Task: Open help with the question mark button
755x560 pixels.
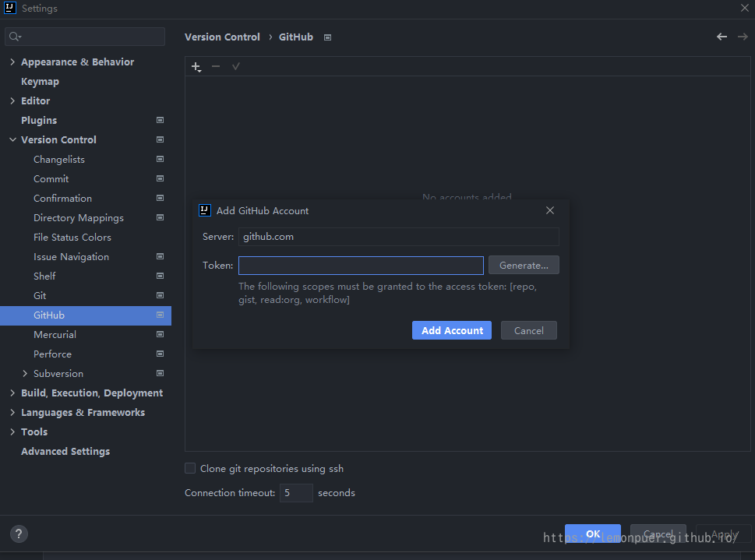Action: click(19, 534)
